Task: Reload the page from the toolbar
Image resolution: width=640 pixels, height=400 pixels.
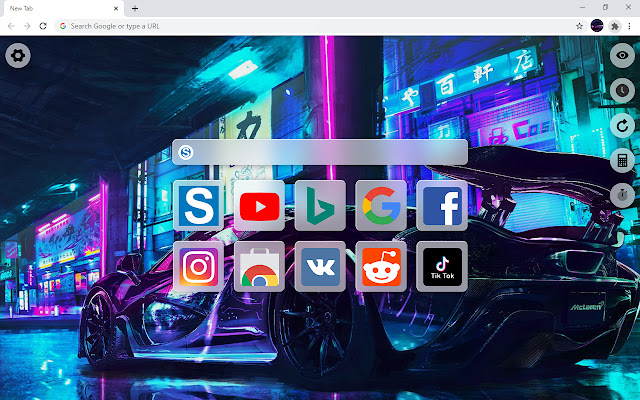Action: click(x=43, y=26)
